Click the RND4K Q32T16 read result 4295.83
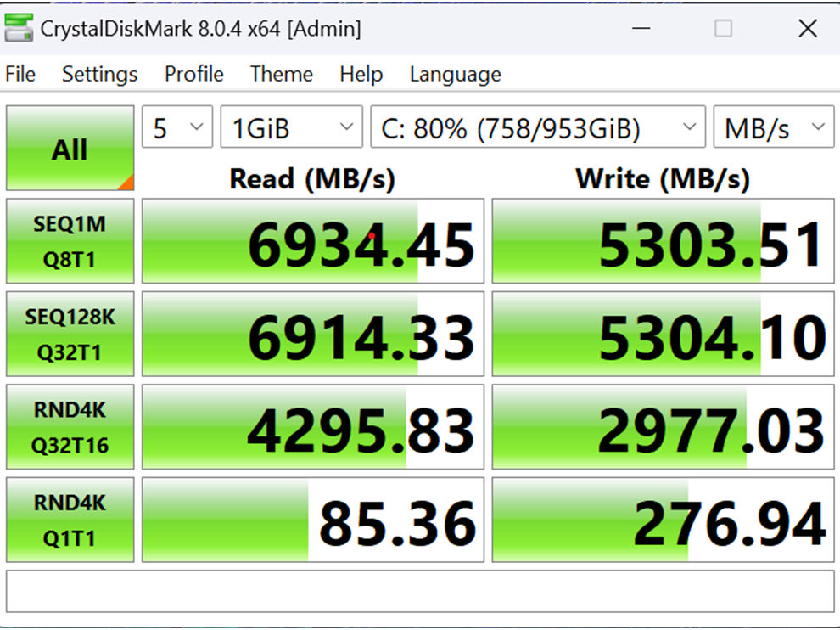Screen dimensions: 840x630 313,427
